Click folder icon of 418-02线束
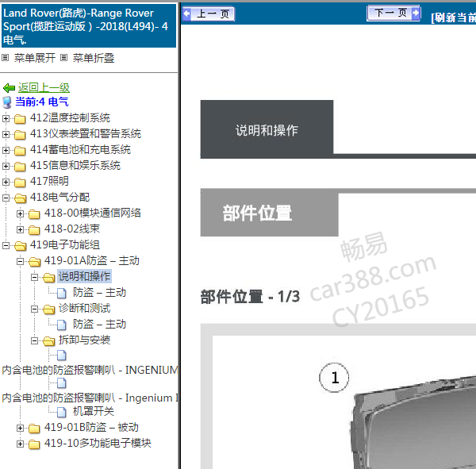This screenshot has height=469, width=476. click(34, 229)
